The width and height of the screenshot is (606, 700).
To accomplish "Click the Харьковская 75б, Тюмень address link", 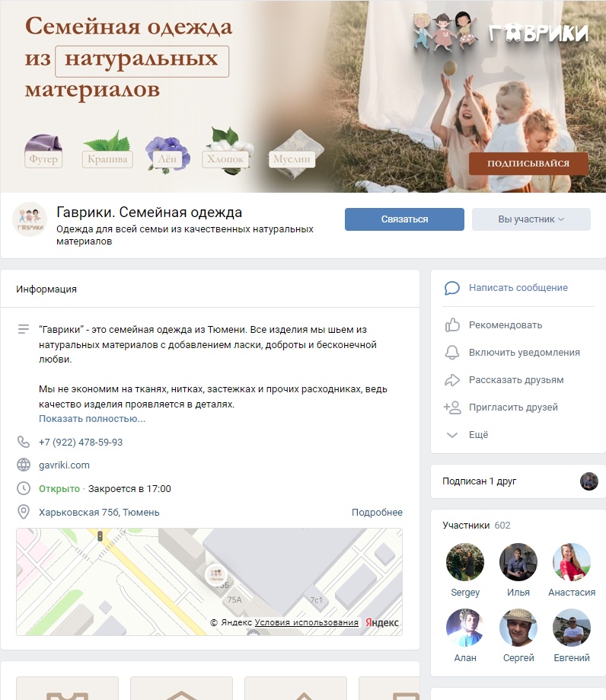I will [99, 512].
